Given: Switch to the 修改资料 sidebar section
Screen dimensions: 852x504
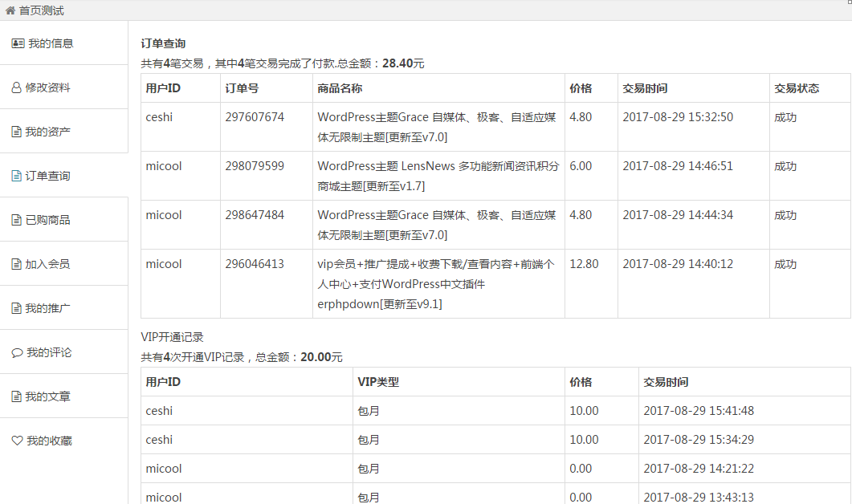Looking at the screenshot, I should tap(48, 86).
